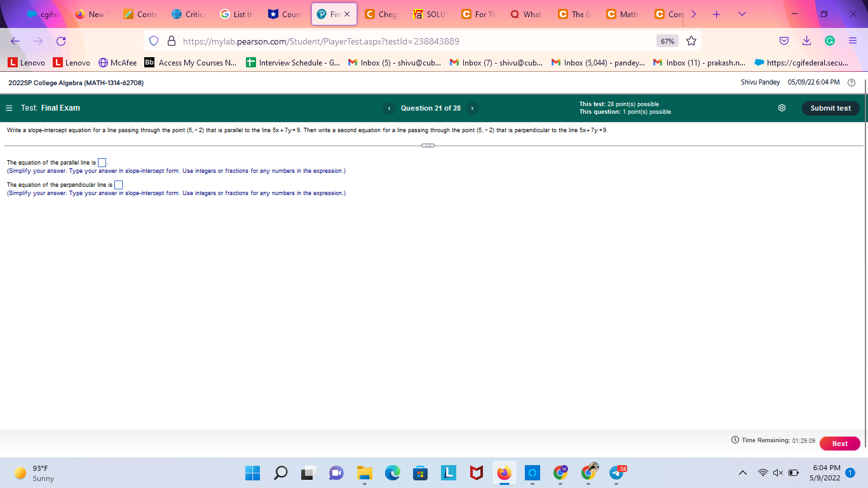Viewport: 868px width, 488px height.
Task: Open the Firefox application menu
Action: (853, 41)
